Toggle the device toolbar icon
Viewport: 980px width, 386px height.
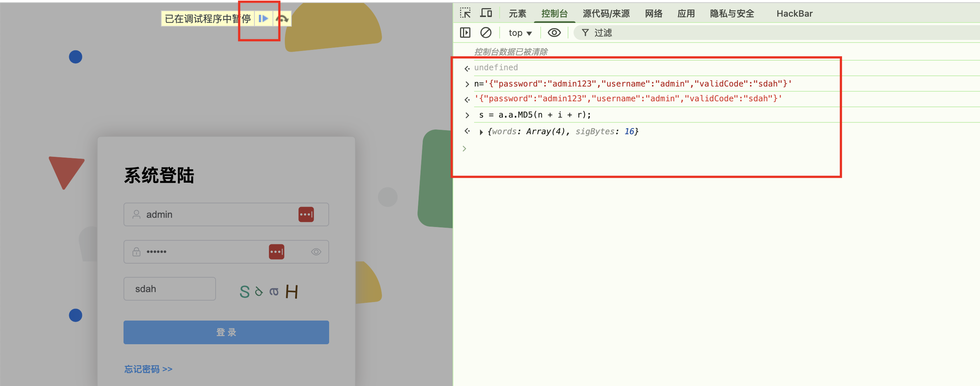click(x=486, y=13)
